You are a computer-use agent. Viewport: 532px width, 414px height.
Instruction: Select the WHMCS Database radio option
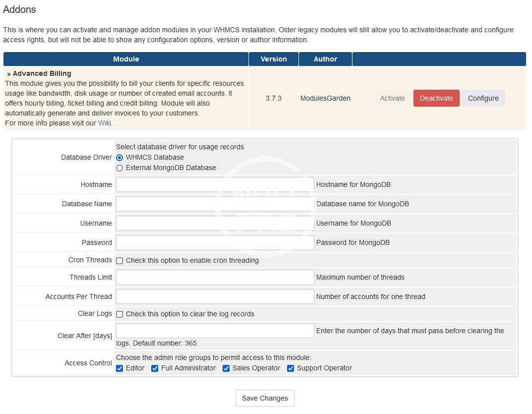click(x=119, y=157)
